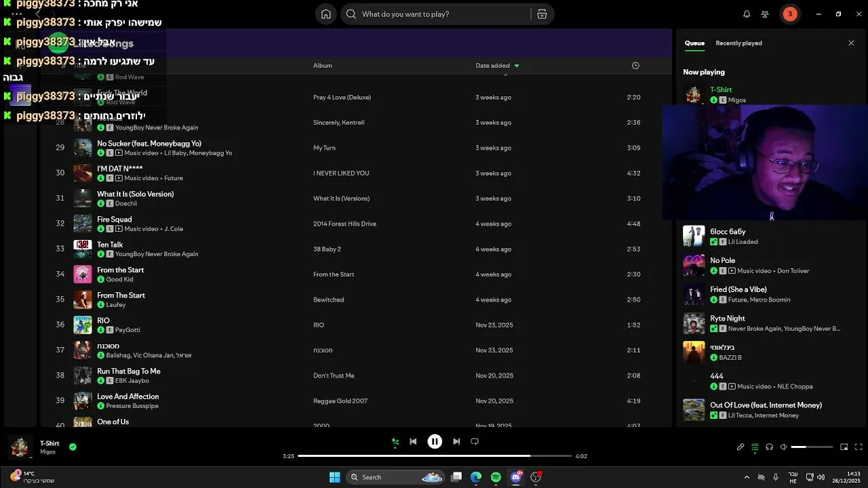Open the miniplayer

click(844, 447)
